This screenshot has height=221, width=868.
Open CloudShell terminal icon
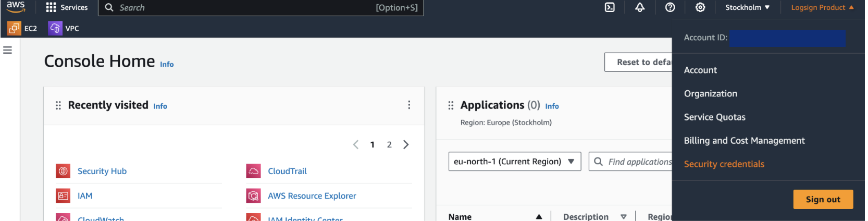(x=610, y=7)
